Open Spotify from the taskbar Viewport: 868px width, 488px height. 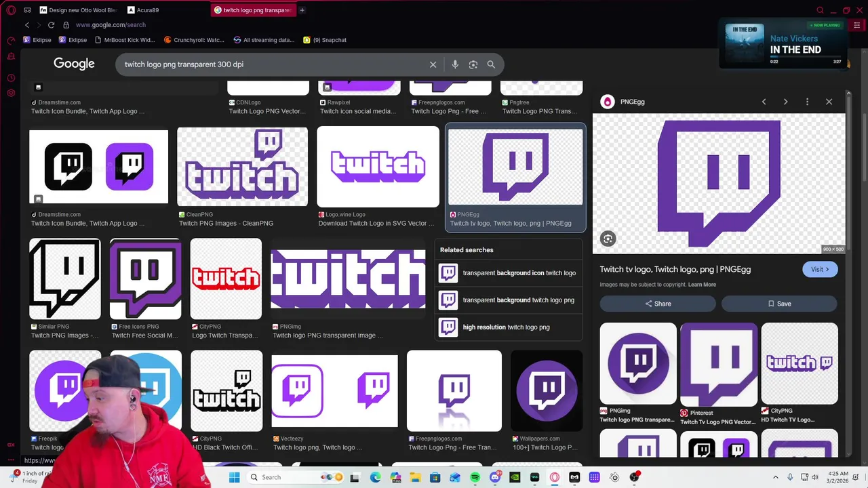[475, 477]
